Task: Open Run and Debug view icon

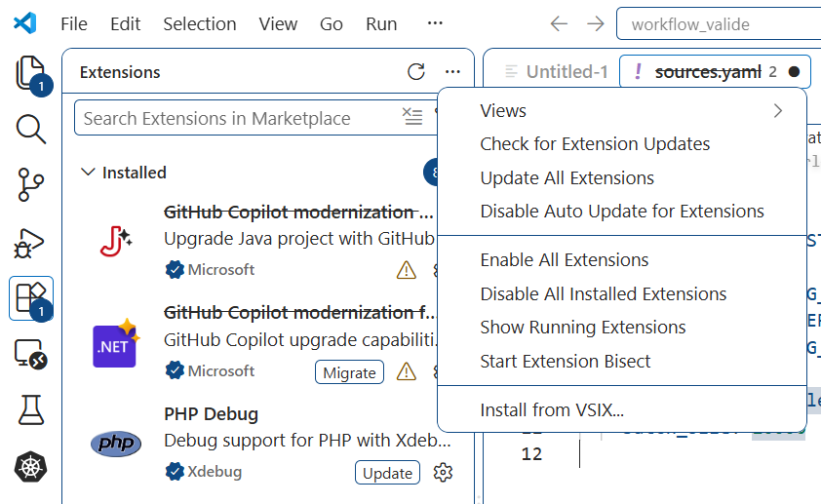Action: click(29, 244)
